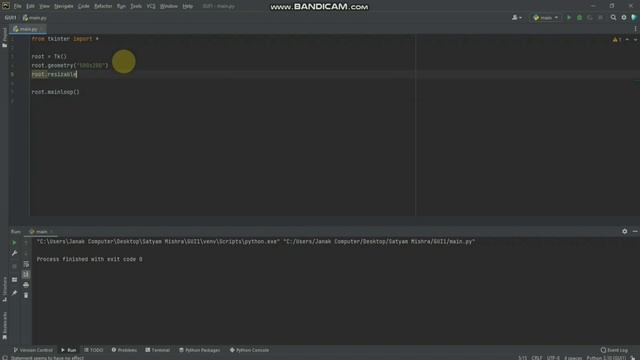Click on the root.geometry code line

tap(70, 65)
